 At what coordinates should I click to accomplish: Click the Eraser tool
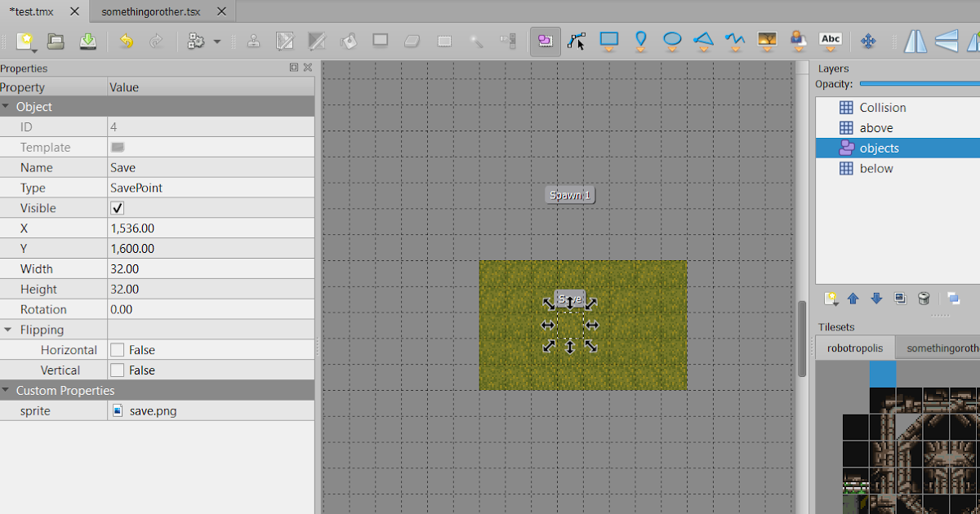click(x=412, y=41)
